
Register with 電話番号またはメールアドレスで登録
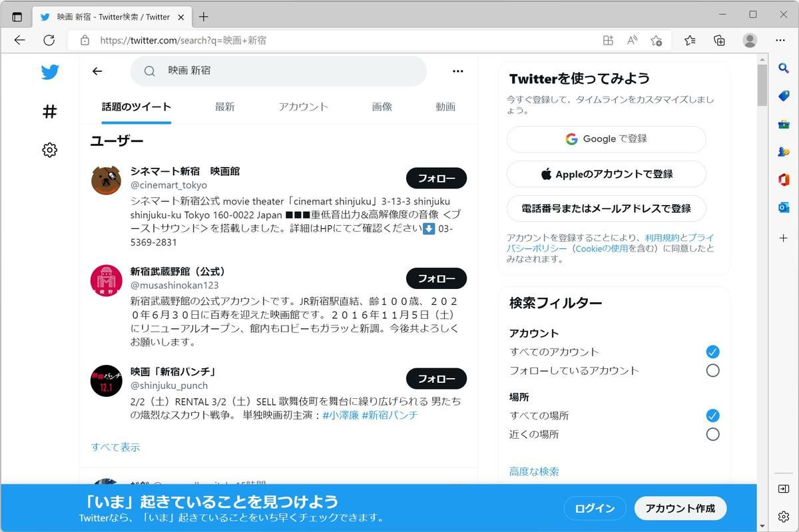(606, 208)
